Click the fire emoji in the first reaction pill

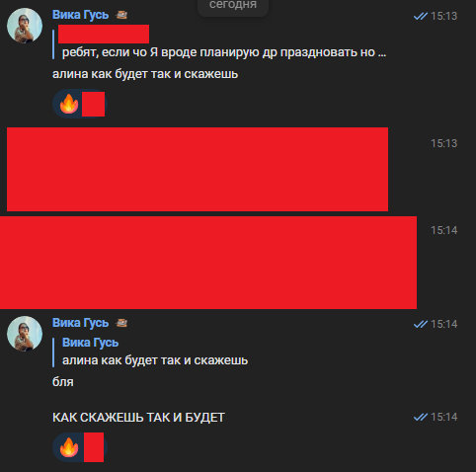tap(69, 104)
